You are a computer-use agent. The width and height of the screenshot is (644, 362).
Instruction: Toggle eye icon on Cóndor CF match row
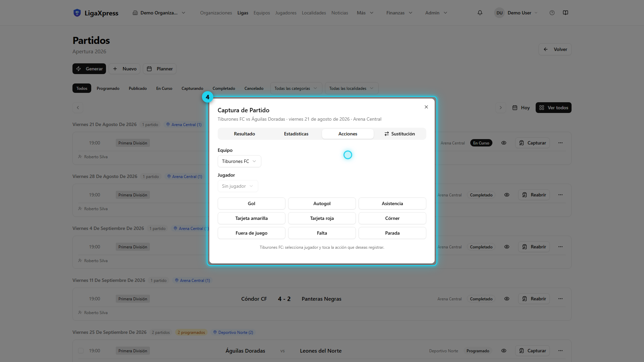[x=507, y=299]
